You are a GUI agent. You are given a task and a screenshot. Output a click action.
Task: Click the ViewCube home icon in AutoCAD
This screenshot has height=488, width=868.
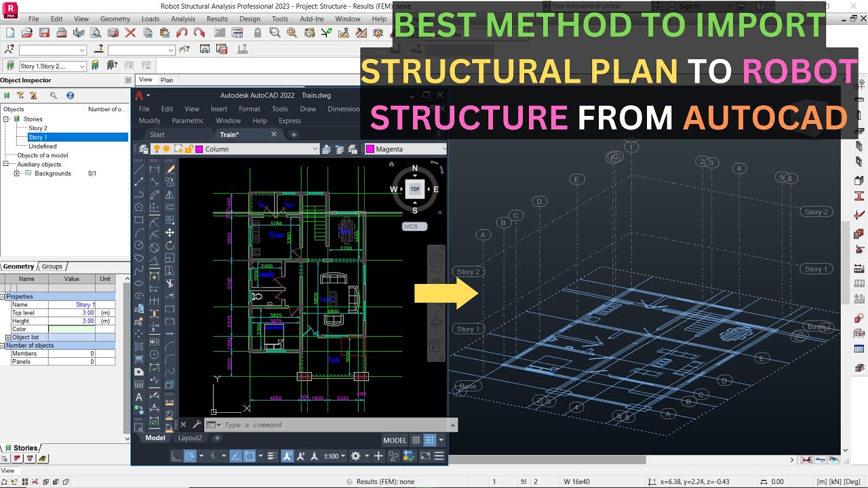tap(391, 163)
